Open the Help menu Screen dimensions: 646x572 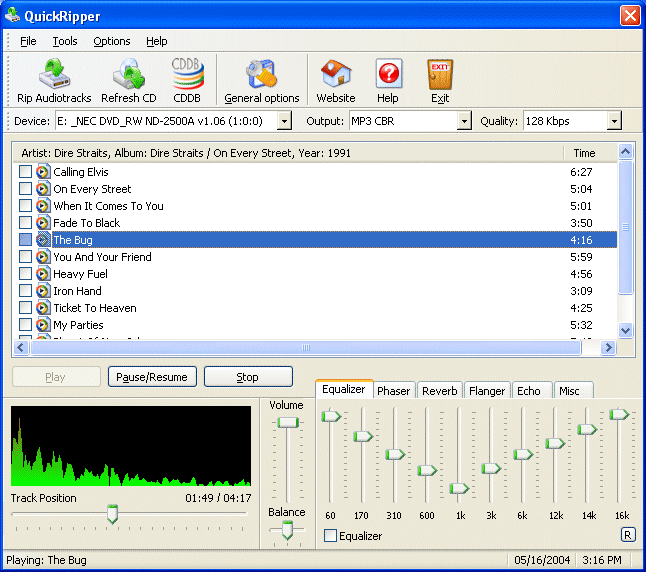coord(157,41)
